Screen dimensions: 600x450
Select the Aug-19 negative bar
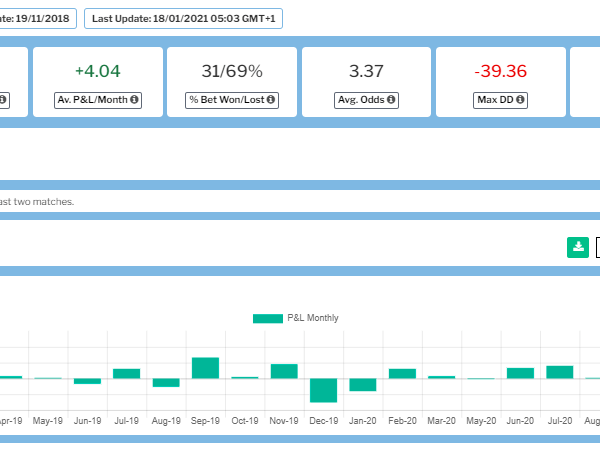pos(166,383)
